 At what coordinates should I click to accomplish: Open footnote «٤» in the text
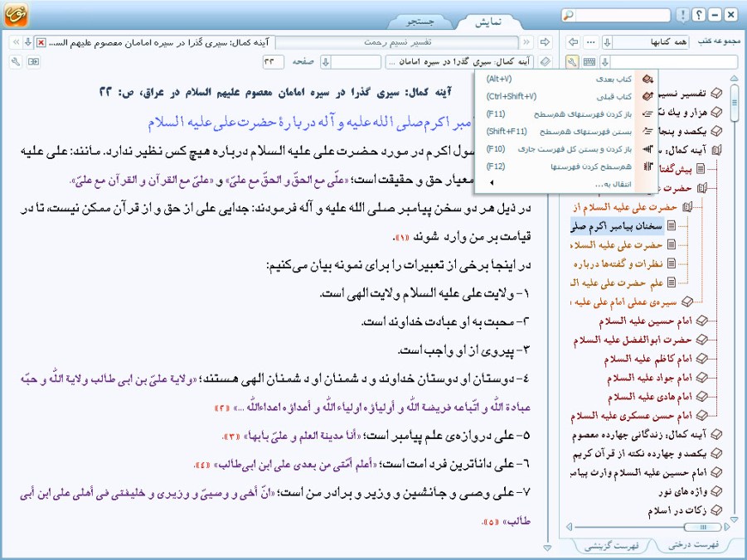tap(203, 465)
